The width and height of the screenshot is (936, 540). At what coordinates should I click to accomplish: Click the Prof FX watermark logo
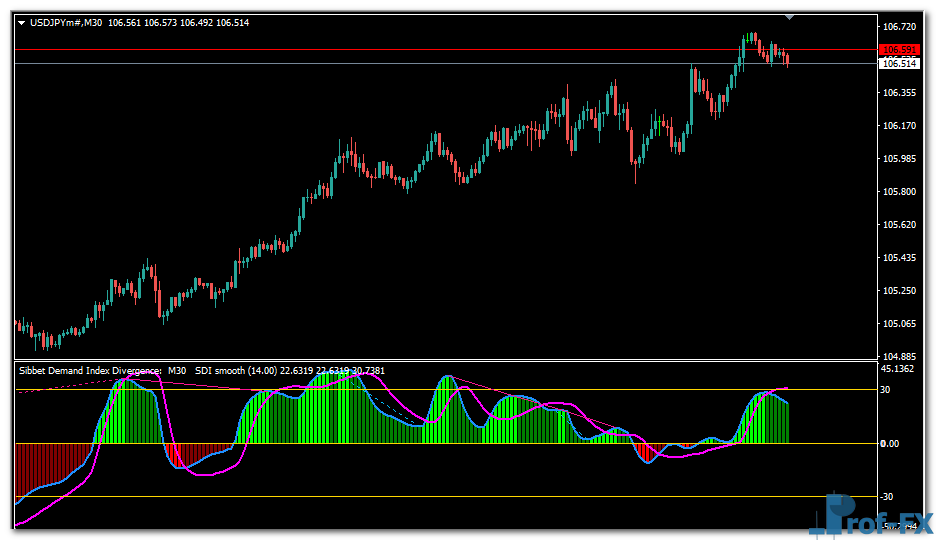tap(870, 517)
